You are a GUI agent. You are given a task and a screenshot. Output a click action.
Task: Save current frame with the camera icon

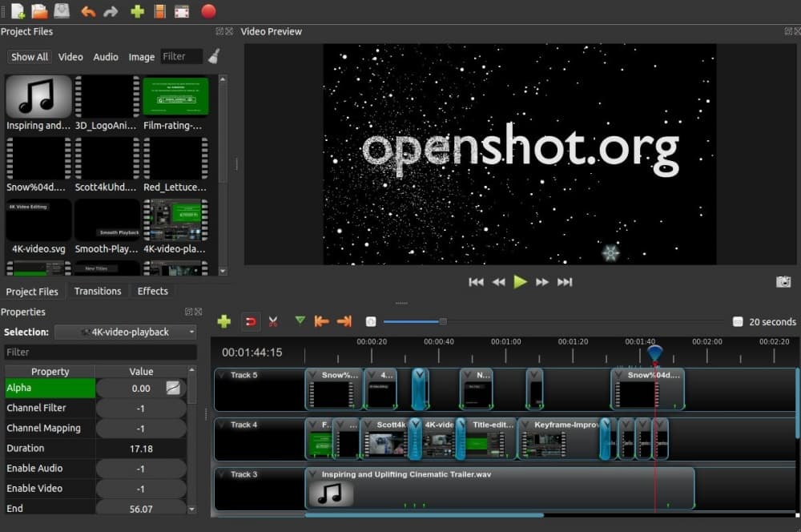(x=783, y=281)
